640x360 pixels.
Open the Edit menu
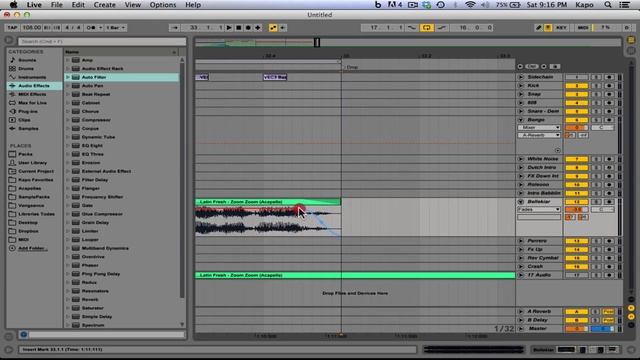point(78,5)
